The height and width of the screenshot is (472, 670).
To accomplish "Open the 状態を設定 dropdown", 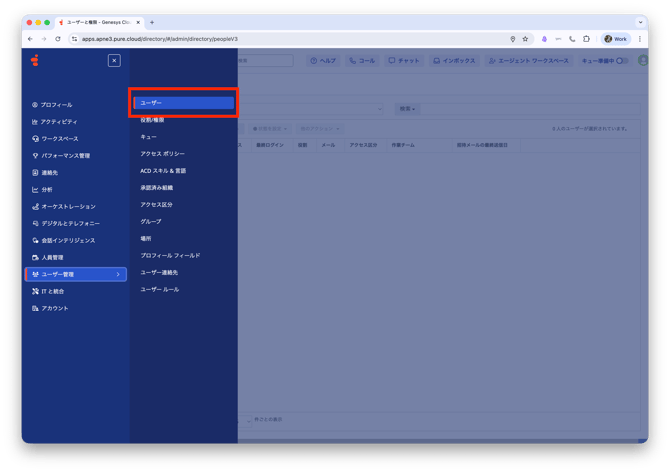I will (270, 129).
